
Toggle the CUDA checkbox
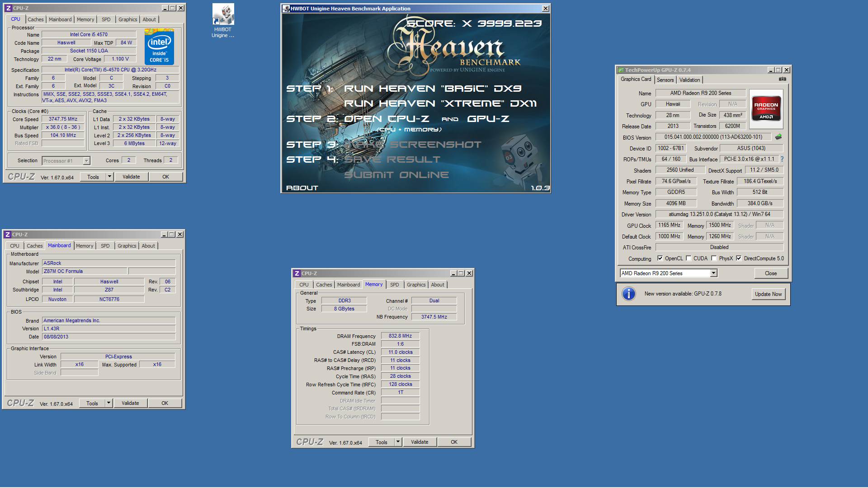688,258
